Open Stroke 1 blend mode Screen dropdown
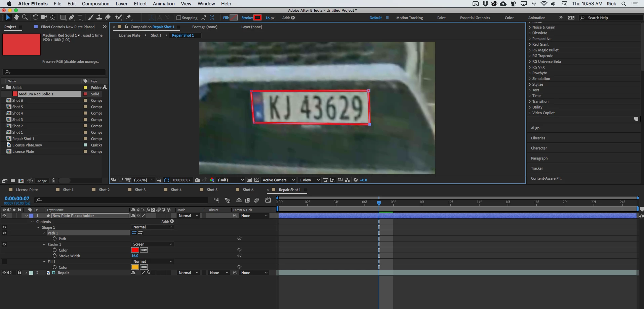This screenshot has width=644, height=309. (x=152, y=244)
